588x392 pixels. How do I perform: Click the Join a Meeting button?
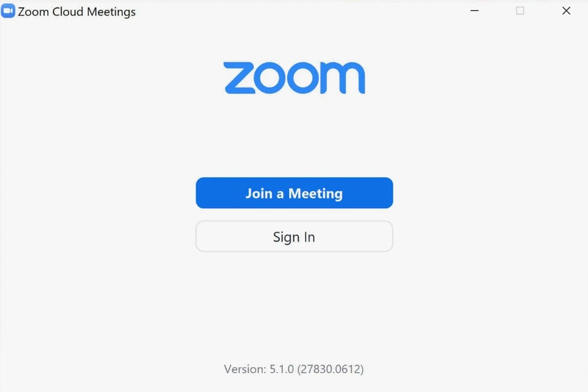(295, 193)
